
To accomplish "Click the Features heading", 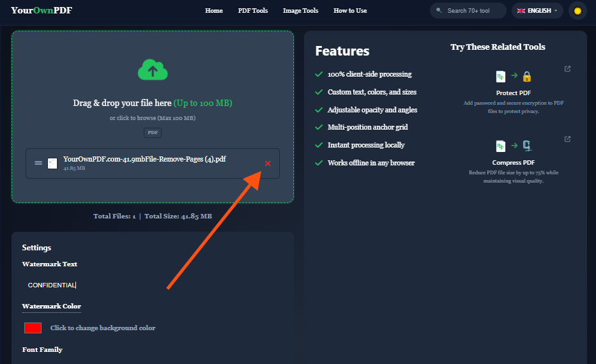I will click(x=342, y=51).
